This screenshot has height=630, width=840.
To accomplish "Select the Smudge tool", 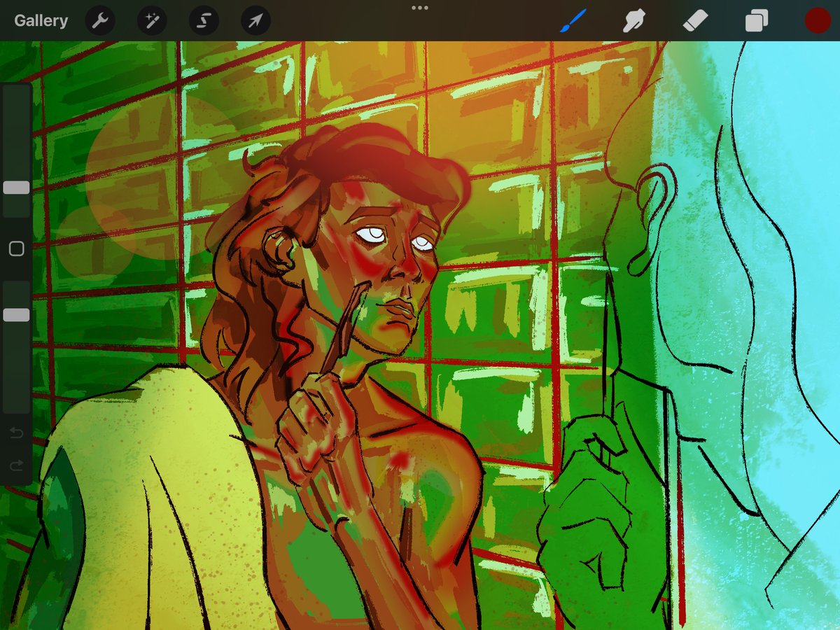I will [634, 20].
